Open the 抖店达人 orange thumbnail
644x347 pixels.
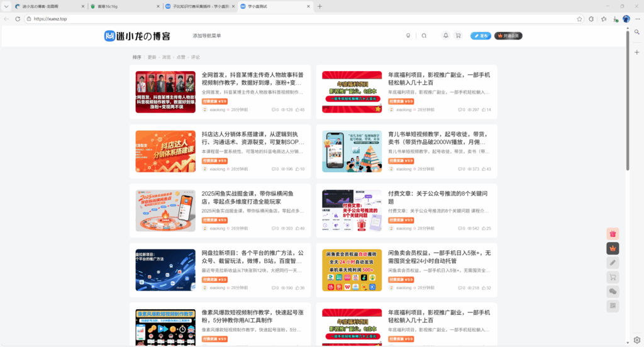point(165,151)
